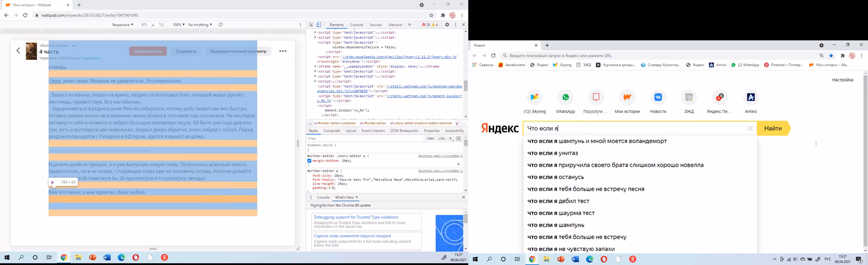Screen dimensions: 868x265
Task: Open the Pinterest bookmark in the bookmarks bar
Action: coord(783,65)
